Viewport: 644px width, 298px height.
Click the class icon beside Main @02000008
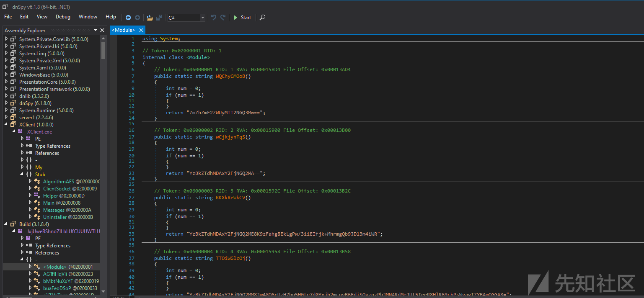coord(37,203)
